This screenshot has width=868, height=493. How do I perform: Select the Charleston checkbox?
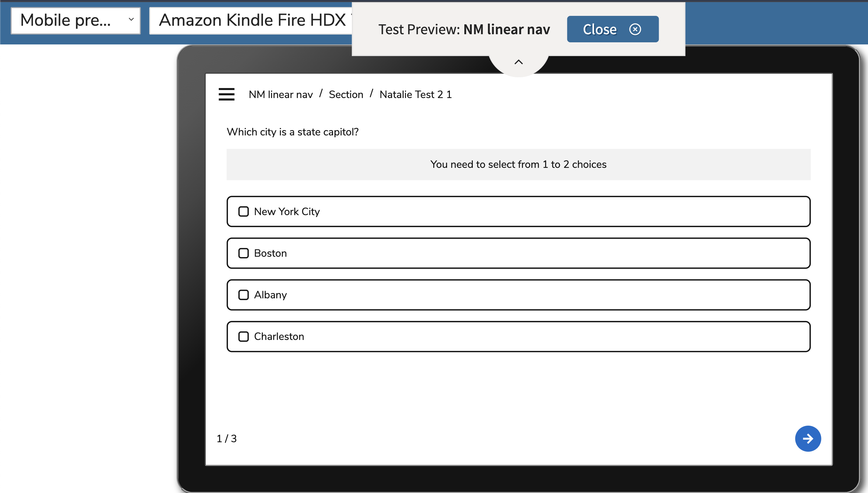tap(243, 336)
